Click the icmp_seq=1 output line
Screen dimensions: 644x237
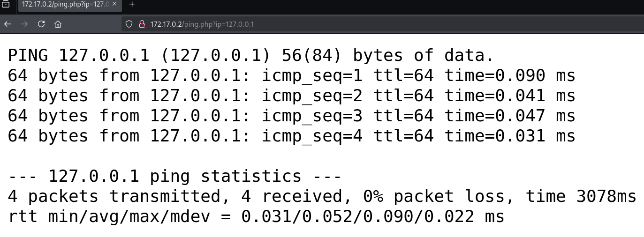[x=291, y=76]
